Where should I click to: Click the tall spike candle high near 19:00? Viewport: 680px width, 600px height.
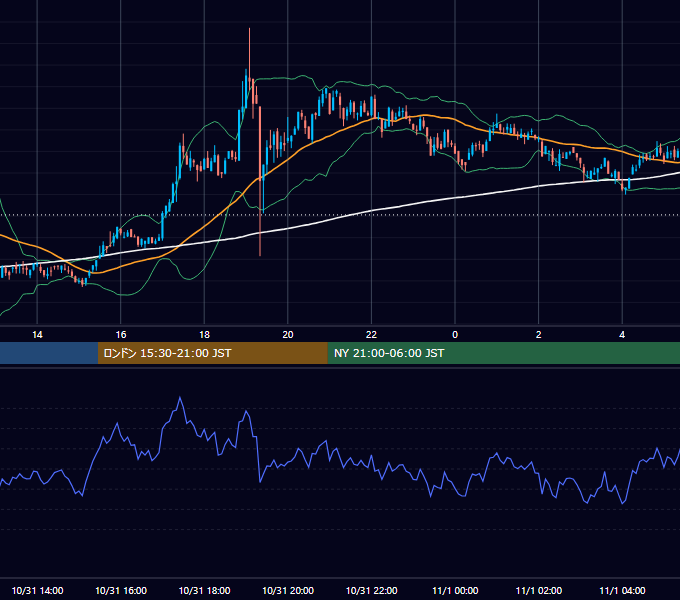tap(249, 29)
